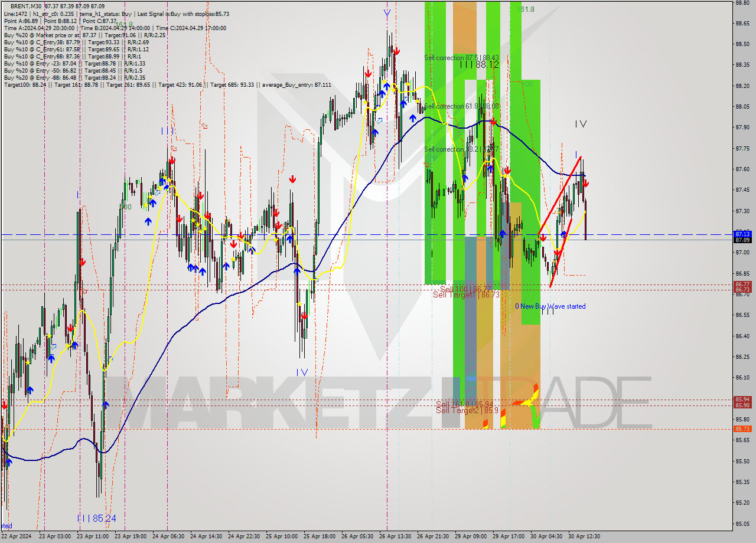Click the red 85.73 stoploss price tag
The width and height of the screenshot is (756, 543).
click(x=742, y=429)
